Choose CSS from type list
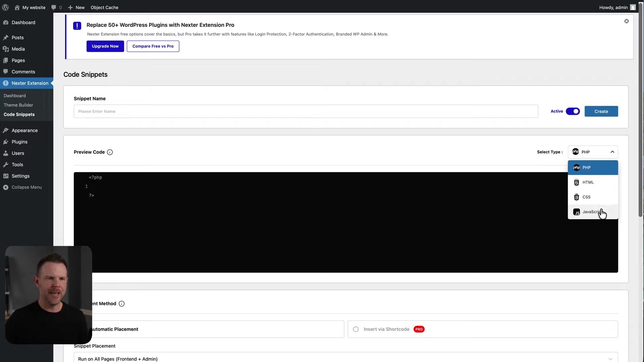Screen dimensions: 644x362 click(593, 197)
